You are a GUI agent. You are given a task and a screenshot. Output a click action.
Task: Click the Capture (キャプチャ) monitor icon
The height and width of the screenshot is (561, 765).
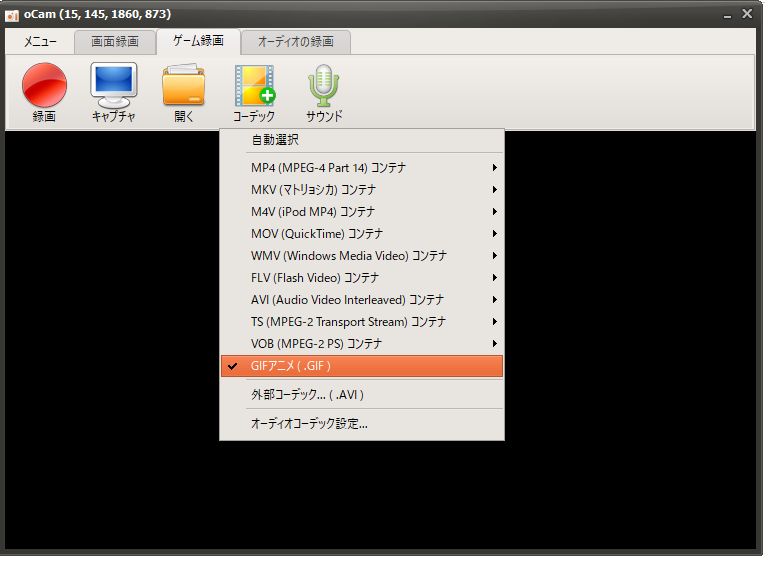pyautogui.click(x=113, y=86)
